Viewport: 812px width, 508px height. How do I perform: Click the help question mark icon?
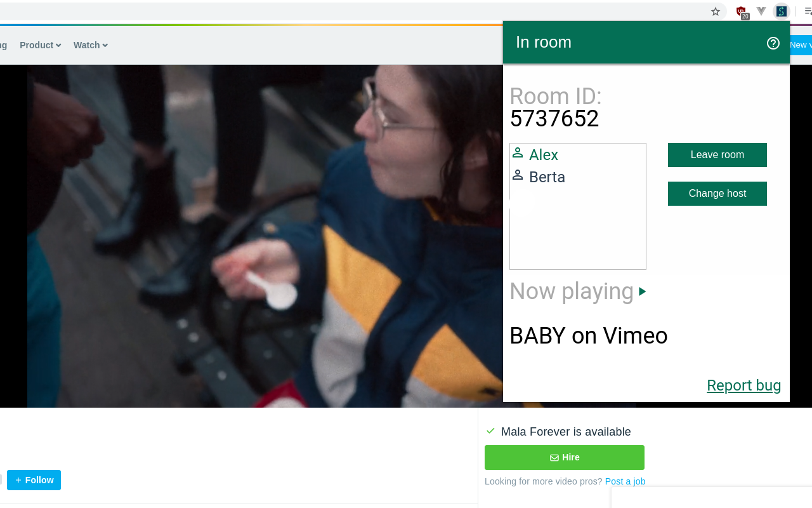point(773,43)
